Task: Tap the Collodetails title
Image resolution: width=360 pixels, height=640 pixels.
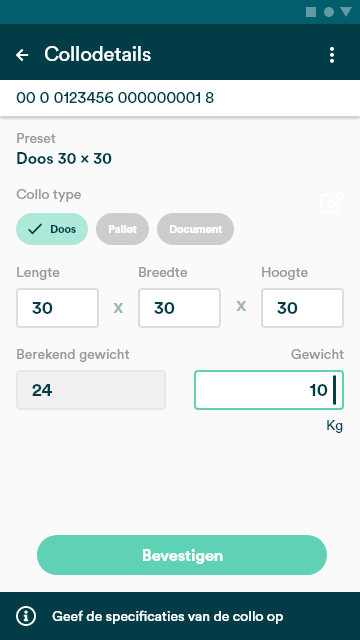Action: [98, 54]
